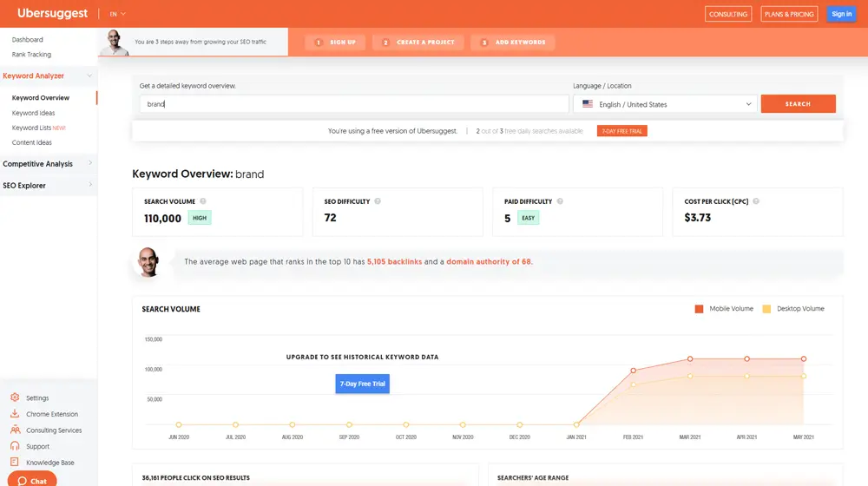Open Rank Tracking in sidebar
The height and width of the screenshot is (486, 868).
[x=31, y=55]
